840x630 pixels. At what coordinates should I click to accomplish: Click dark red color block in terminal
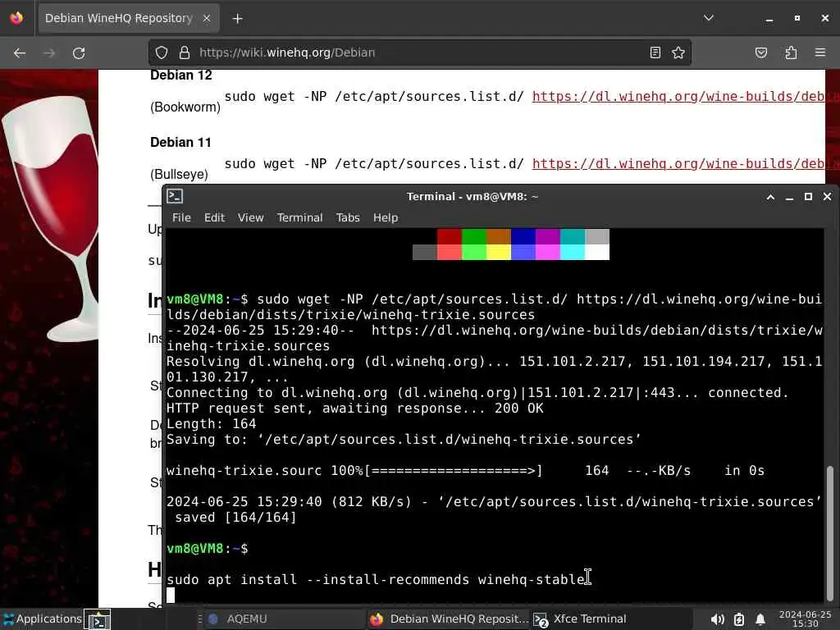point(450,236)
